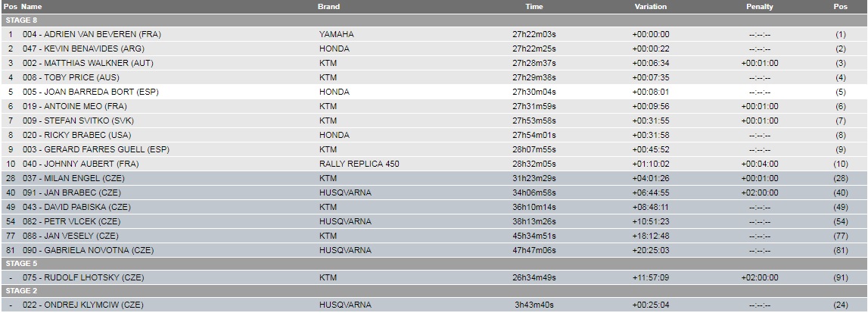Viewport: 868px width, 313px height.
Task: Click Jan Brabec's +02:00:00 penalty
Action: [760, 192]
